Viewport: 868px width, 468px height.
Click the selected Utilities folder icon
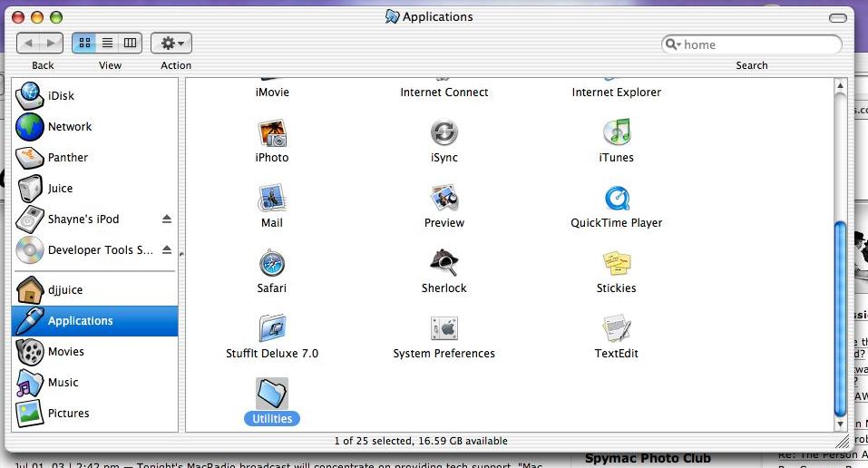(272, 394)
